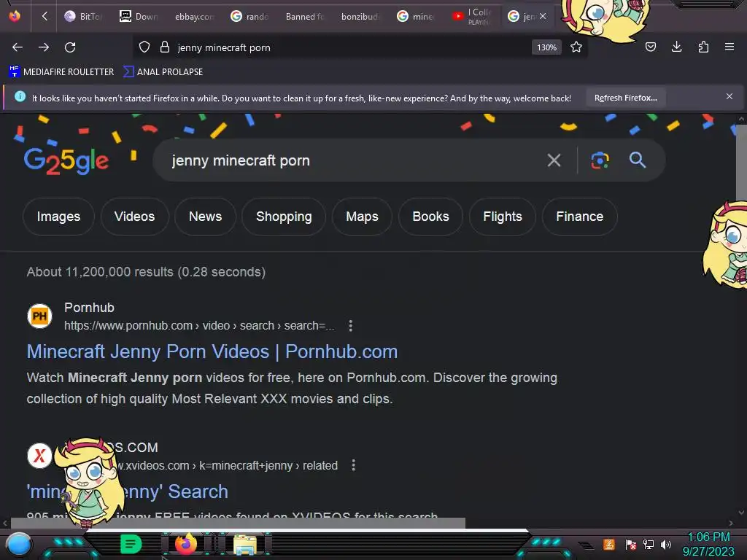Image resolution: width=747 pixels, height=560 pixels.
Task: Open the MEDIAFIRE ROULETTER bookmark
Action: pyautogui.click(x=61, y=72)
